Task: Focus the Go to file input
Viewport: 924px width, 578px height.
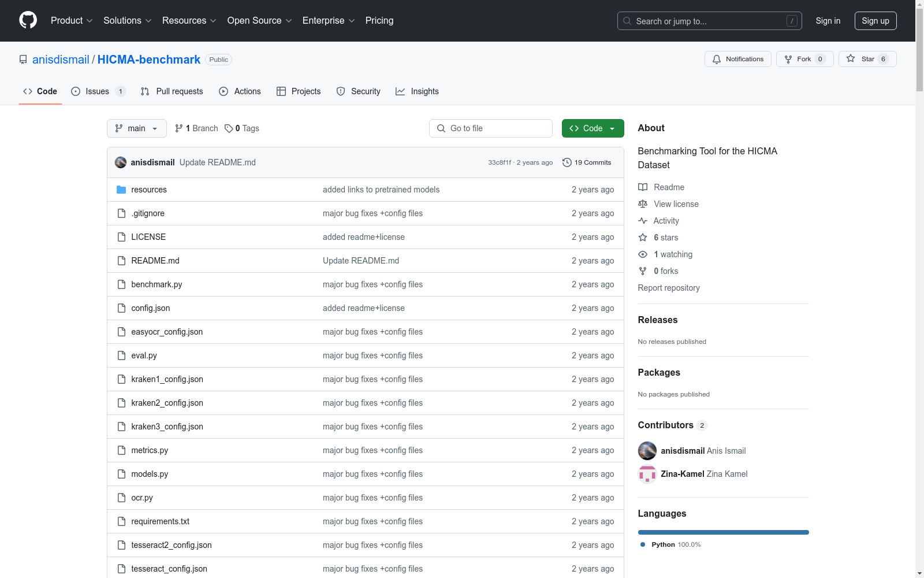Action: click(491, 128)
